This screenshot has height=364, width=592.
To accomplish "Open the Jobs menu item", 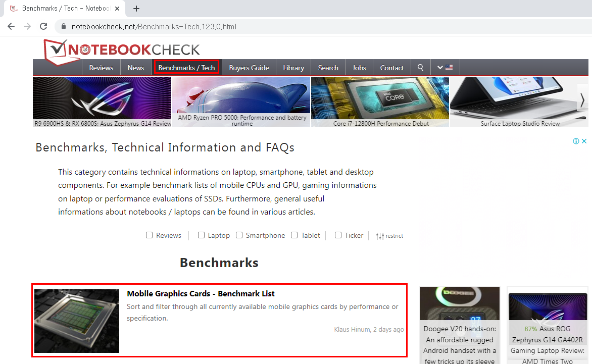I will 359,68.
